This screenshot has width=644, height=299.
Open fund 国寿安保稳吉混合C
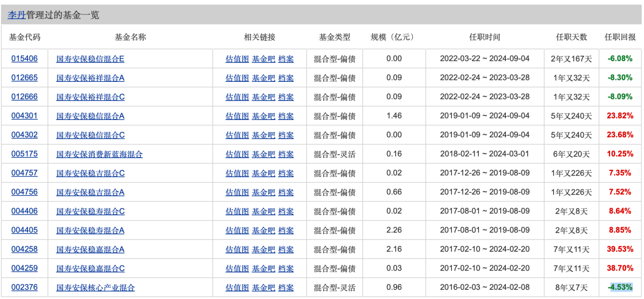click(x=90, y=173)
